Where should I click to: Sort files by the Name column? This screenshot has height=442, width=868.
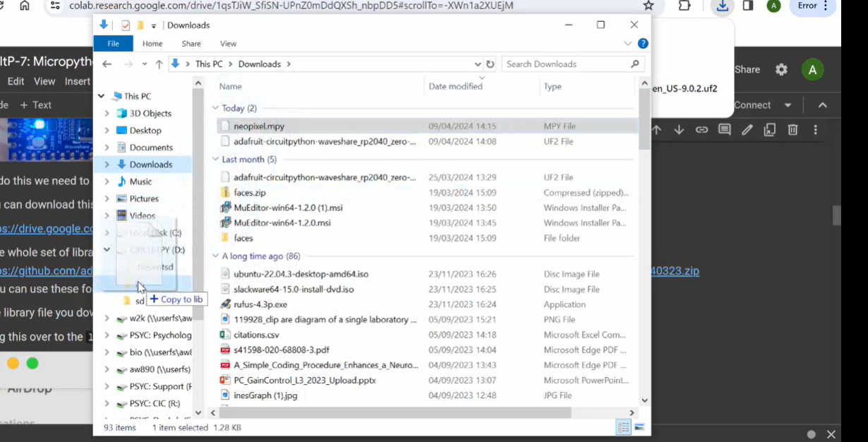[230, 86]
